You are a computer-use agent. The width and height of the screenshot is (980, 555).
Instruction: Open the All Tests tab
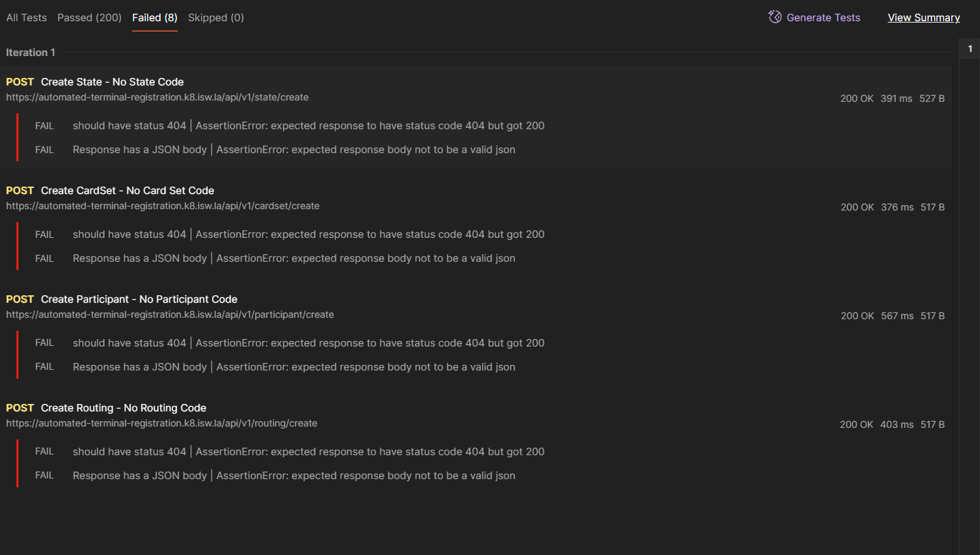[x=27, y=18]
